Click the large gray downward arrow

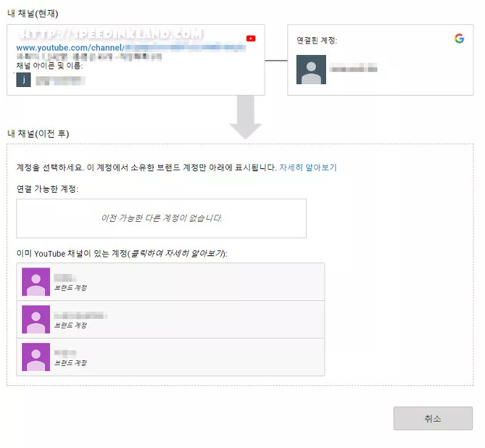[245, 119]
